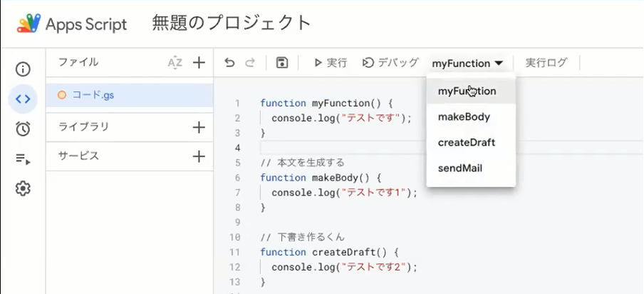
Task: Start debugging with デバッグ button
Action: pyautogui.click(x=390, y=63)
